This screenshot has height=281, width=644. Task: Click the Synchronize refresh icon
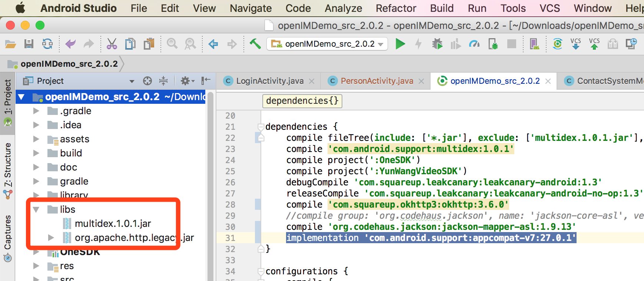tap(47, 44)
